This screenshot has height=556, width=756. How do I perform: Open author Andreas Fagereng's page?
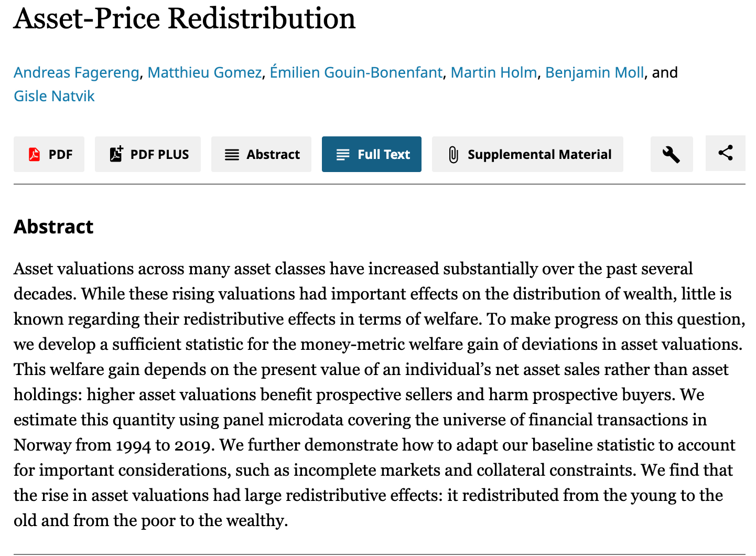[x=77, y=72]
